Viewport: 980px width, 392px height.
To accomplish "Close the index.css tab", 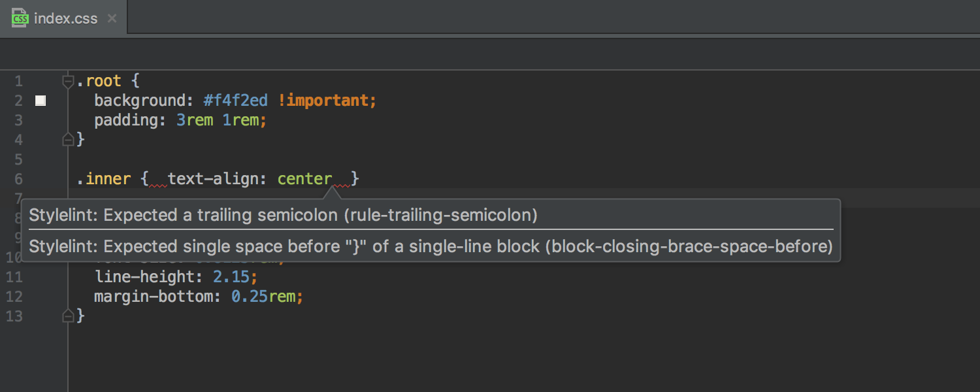I will pos(112,18).
